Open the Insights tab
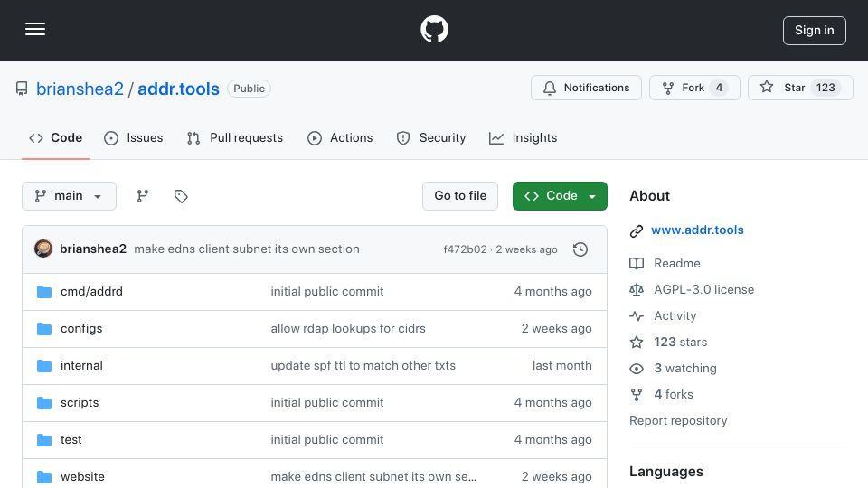Screen dimensions: 868x488 (x=524, y=137)
